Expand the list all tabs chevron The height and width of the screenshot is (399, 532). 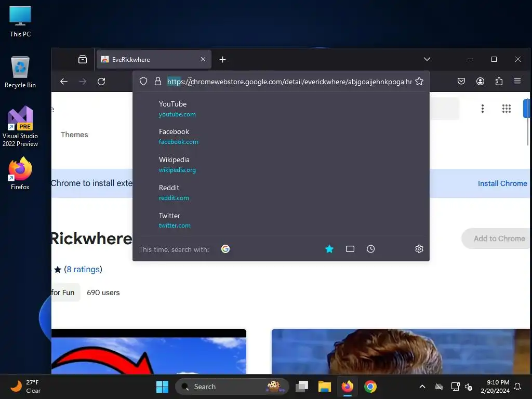[427, 59]
